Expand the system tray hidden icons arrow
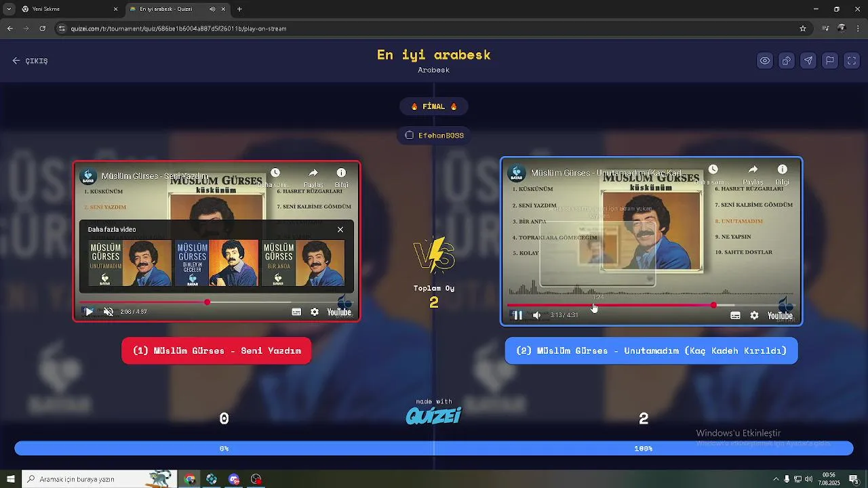This screenshot has height=488, width=868. (776, 479)
